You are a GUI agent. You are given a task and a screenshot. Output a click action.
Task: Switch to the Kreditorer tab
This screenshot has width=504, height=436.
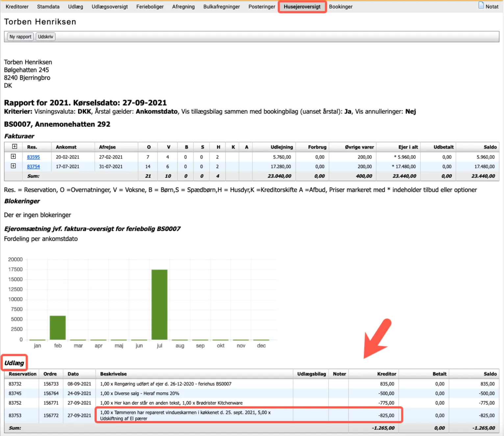click(17, 7)
